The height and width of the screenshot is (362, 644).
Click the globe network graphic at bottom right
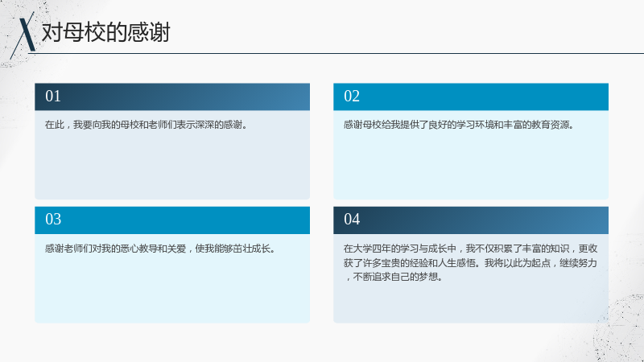pos(619,328)
